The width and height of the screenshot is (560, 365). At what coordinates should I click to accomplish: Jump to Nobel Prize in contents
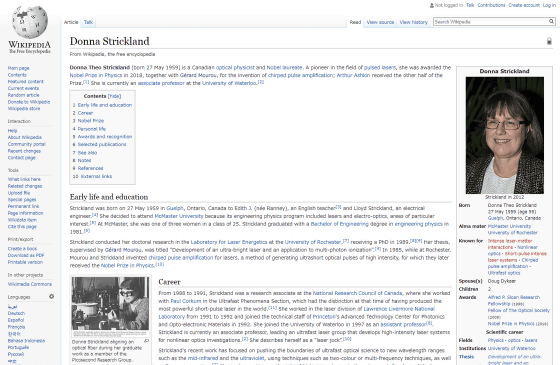tap(91, 121)
